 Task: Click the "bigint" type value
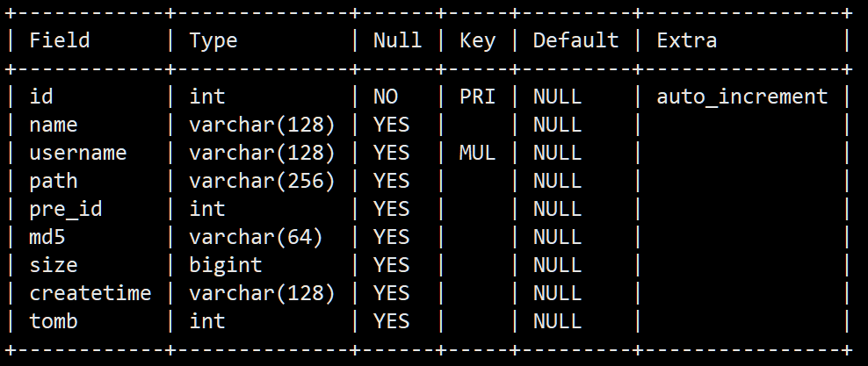(x=225, y=265)
